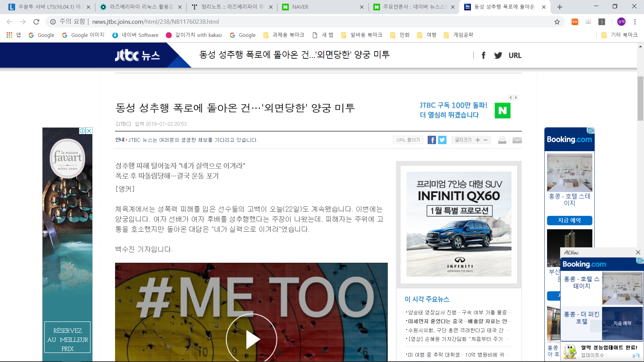Viewport: 644px width, 362px height.
Task: Email the article with the envelope icon
Action: coord(517,140)
